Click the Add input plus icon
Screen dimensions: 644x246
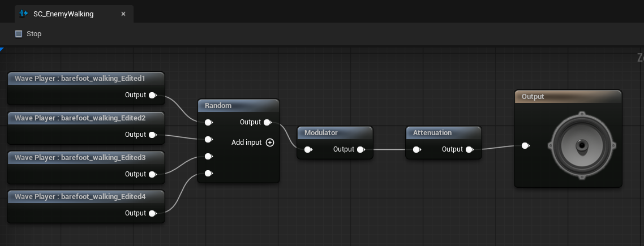(x=270, y=143)
